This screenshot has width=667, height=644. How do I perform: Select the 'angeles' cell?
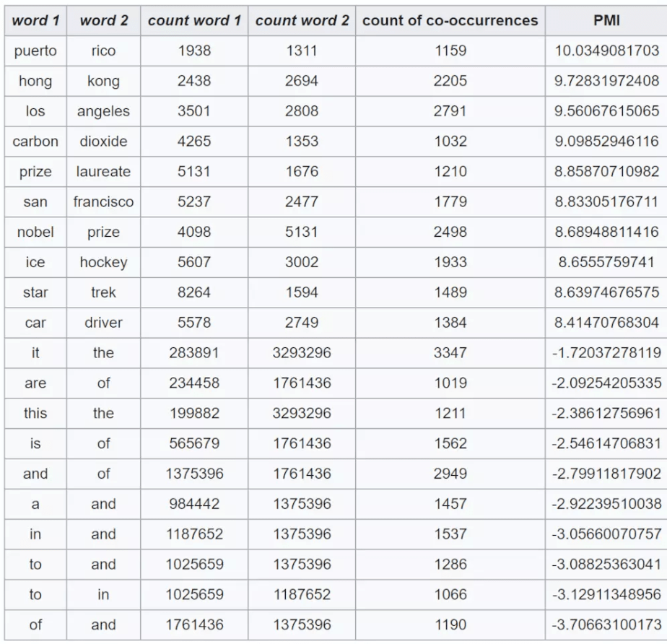point(103,111)
